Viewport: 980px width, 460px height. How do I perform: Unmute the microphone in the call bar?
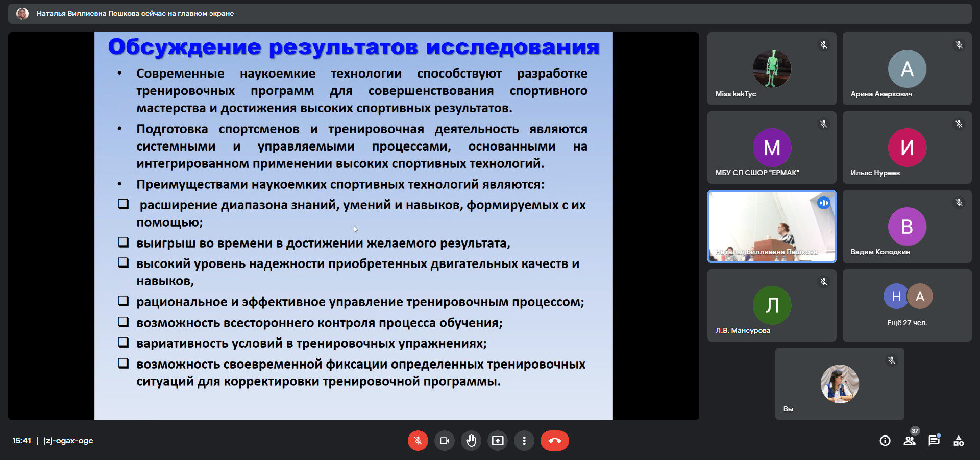tap(418, 441)
